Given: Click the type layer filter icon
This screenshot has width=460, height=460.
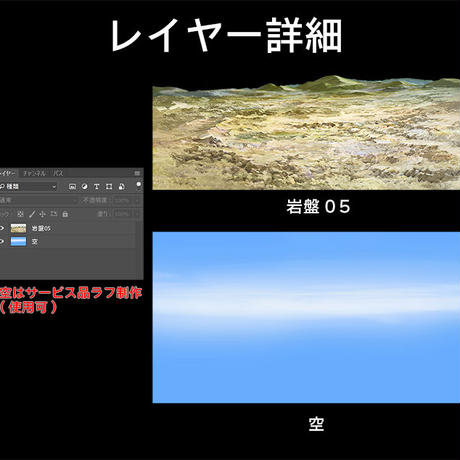Looking at the screenshot, I should click(97, 187).
